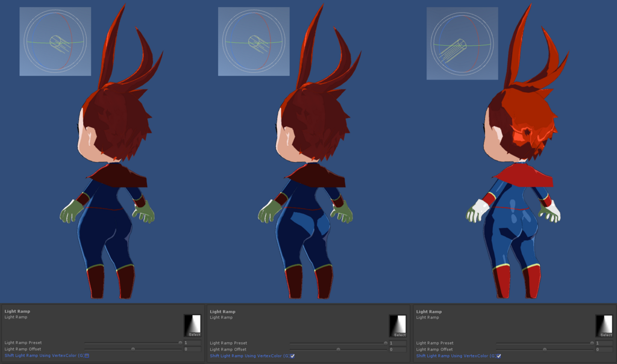617x364 pixels.
Task: Click the Light Ramp Offset value field in the middle inspector
Action: pos(398,350)
